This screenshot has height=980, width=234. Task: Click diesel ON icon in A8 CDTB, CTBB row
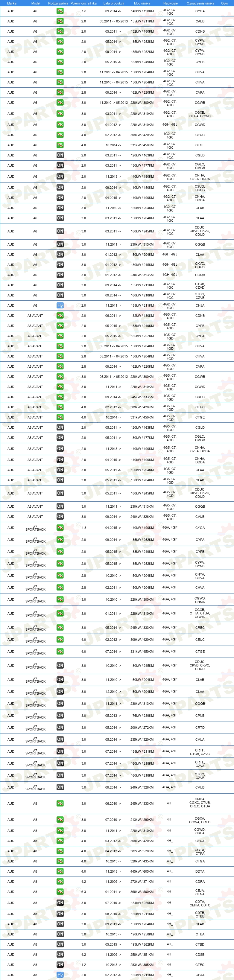click(x=60, y=914)
